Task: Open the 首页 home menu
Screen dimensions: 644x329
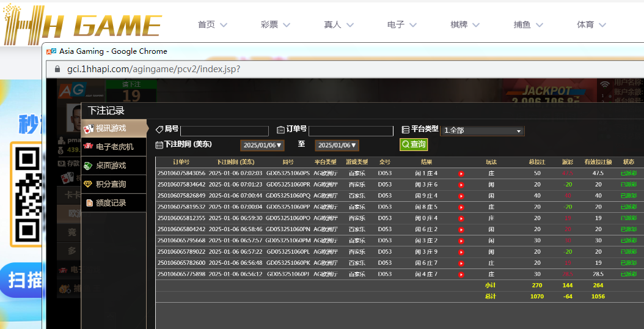Action: [x=211, y=25]
